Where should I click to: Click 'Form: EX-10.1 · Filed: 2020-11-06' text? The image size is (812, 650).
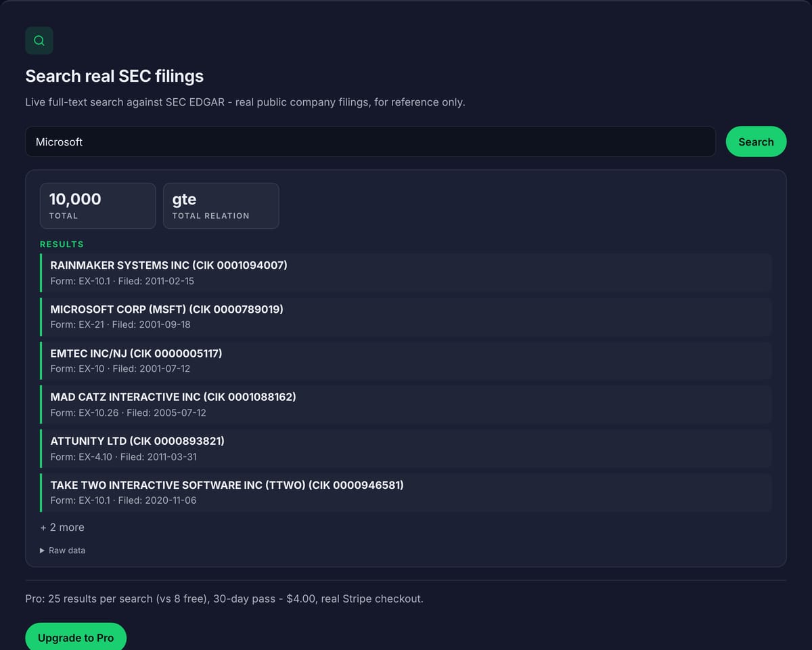point(124,501)
